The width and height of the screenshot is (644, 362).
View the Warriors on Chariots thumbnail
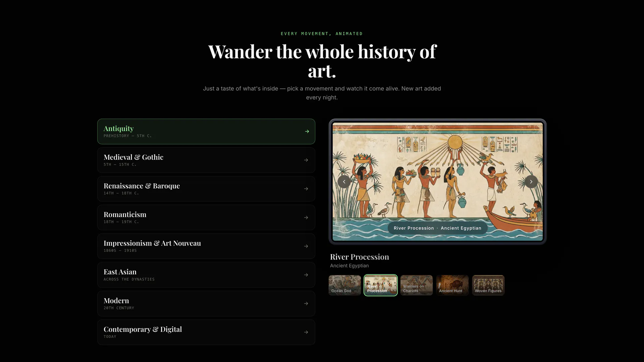pos(417,285)
